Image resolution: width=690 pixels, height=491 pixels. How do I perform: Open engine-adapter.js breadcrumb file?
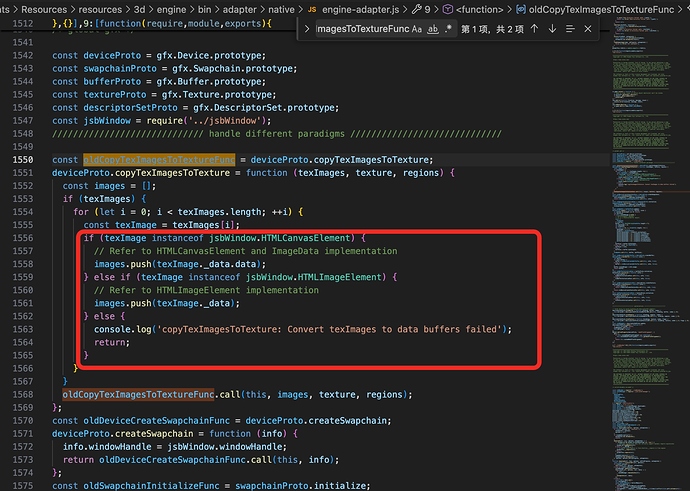tap(361, 9)
